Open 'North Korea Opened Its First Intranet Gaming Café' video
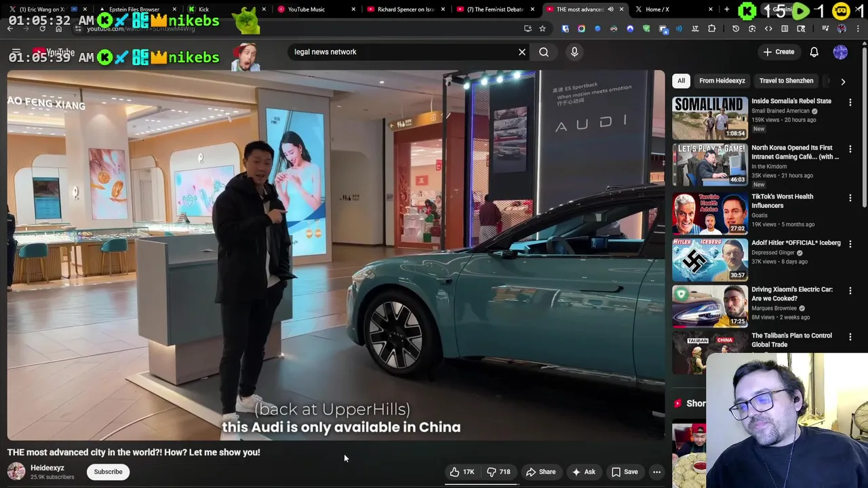This screenshot has width=868, height=488. click(795, 152)
